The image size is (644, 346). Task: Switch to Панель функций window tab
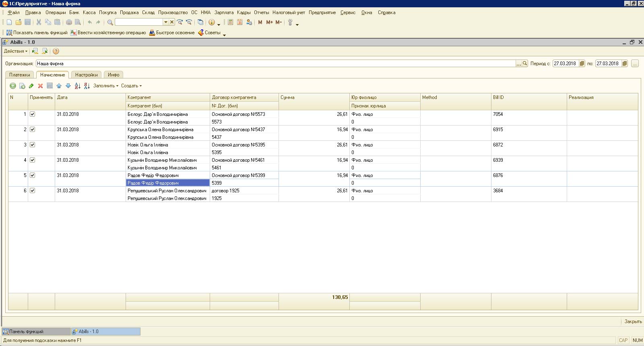click(x=36, y=332)
